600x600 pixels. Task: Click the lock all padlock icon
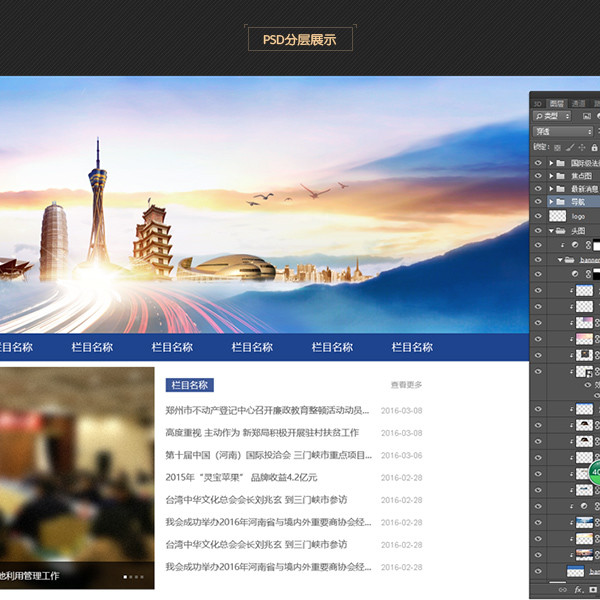click(594, 147)
